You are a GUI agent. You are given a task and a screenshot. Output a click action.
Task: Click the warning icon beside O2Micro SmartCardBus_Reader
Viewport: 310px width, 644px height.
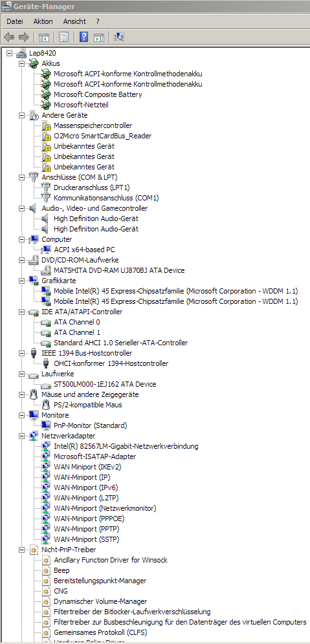pyautogui.click(x=47, y=136)
